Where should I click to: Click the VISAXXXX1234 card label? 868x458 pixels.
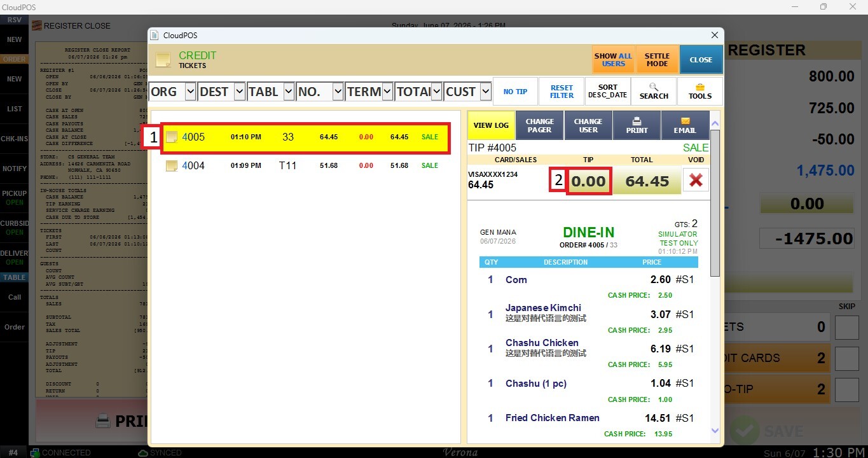point(493,174)
